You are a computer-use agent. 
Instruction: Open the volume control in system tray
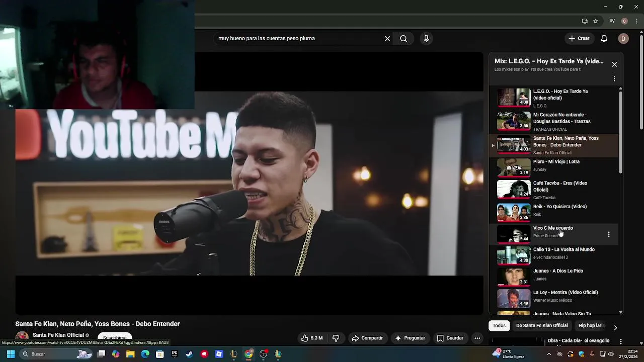611,354
